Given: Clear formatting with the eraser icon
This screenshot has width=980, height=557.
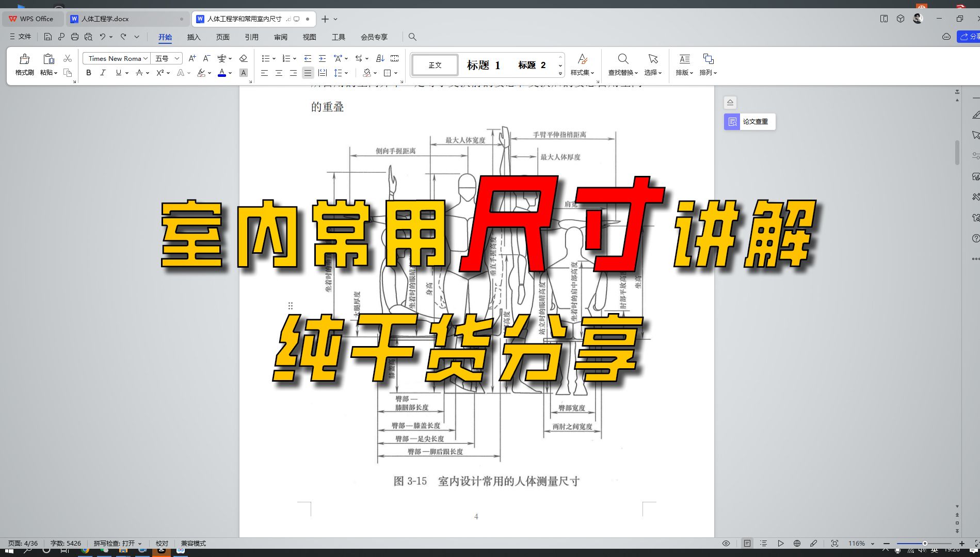Looking at the screenshot, I should (x=244, y=58).
